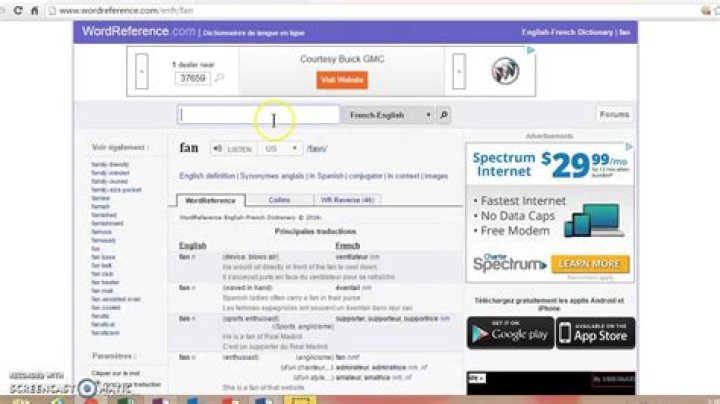
Task: Click the browser address bar URL
Action: (126, 10)
